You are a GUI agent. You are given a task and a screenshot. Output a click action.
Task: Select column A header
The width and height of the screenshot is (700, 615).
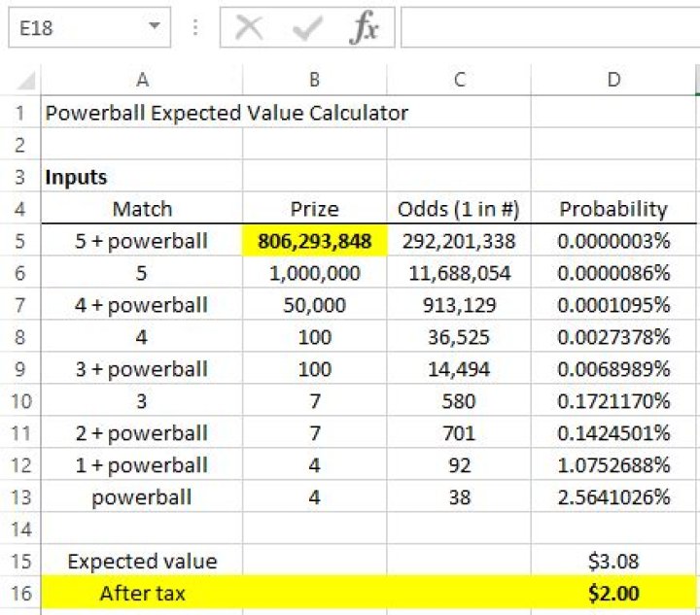[x=142, y=80]
